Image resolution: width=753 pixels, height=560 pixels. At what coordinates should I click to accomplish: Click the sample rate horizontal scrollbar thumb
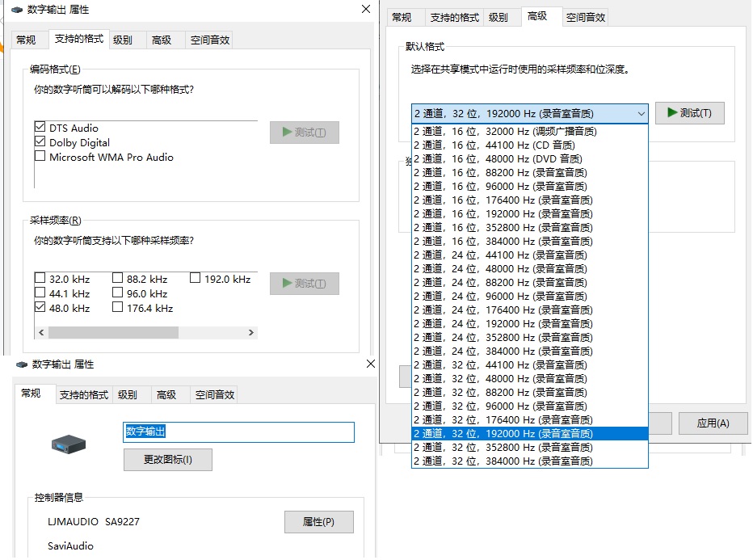pos(113,332)
